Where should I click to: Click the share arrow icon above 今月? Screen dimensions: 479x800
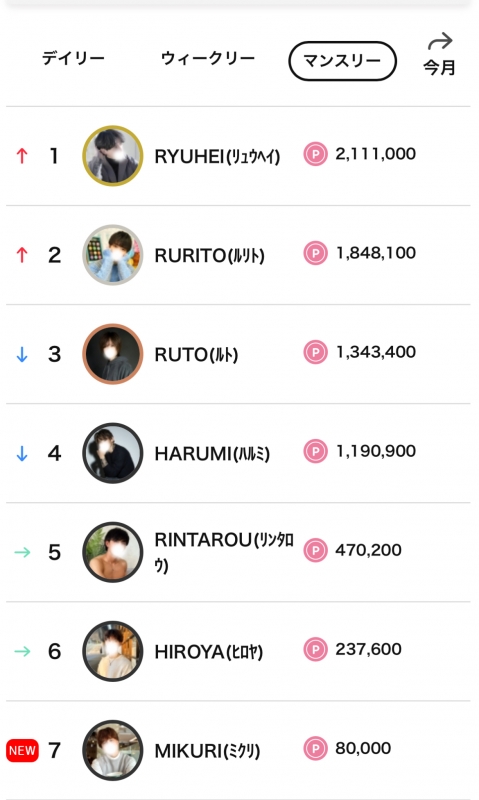coord(440,41)
